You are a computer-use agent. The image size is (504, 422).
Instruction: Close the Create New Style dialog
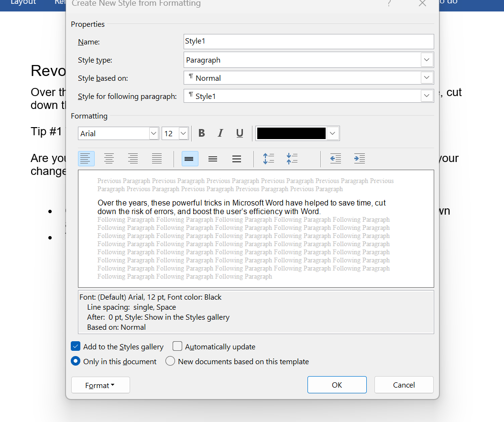tap(422, 3)
